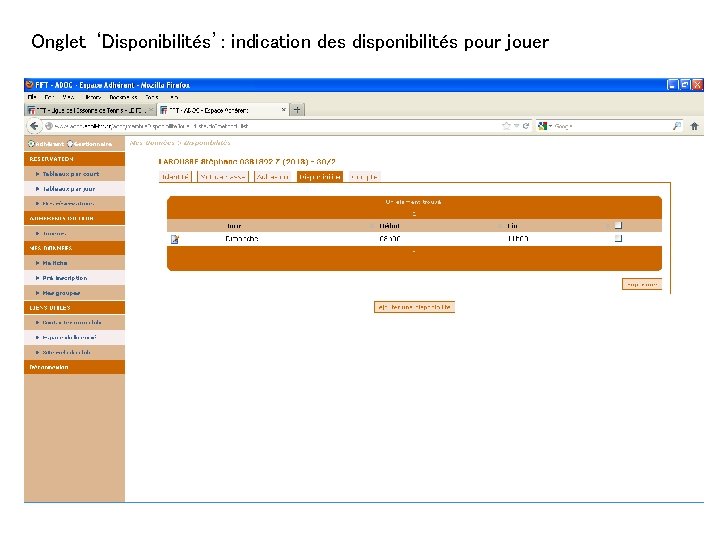This screenshot has height=540, width=720.
Task: Click the reload page icon
Action: click(526, 126)
